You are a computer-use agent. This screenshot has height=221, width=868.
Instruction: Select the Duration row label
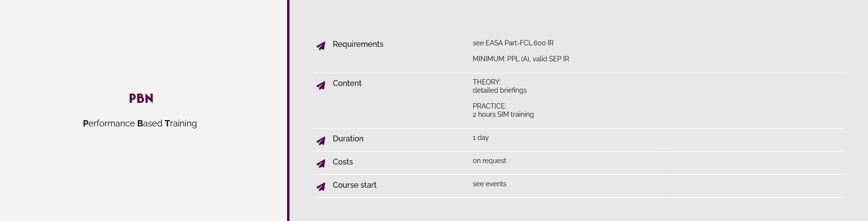click(x=348, y=138)
